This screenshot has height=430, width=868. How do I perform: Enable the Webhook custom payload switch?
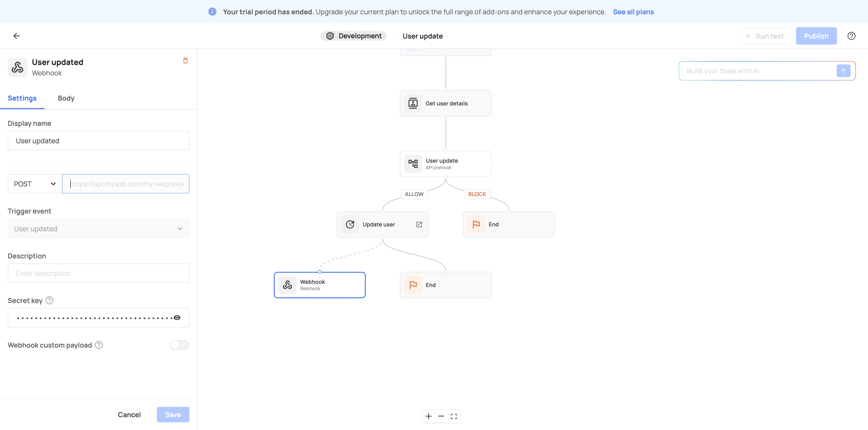tap(180, 345)
